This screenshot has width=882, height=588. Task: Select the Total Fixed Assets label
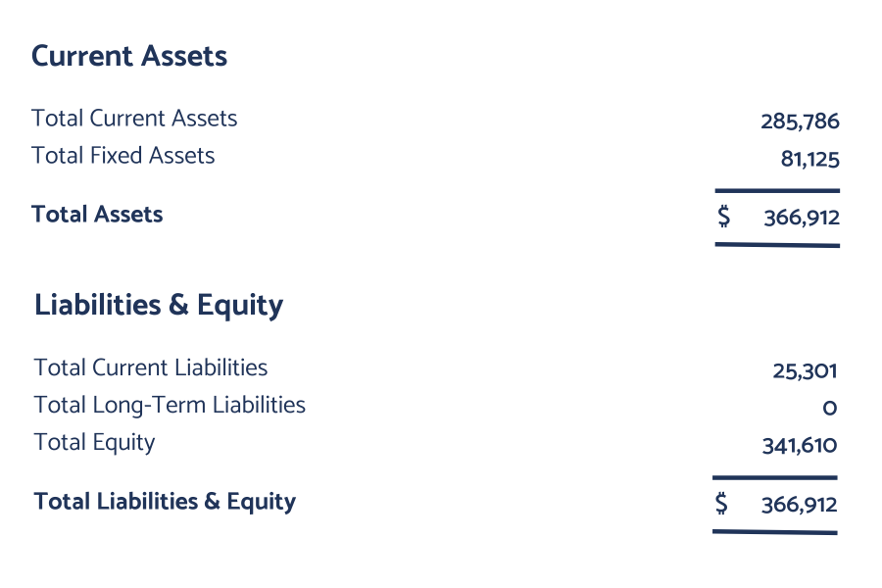[x=122, y=155]
